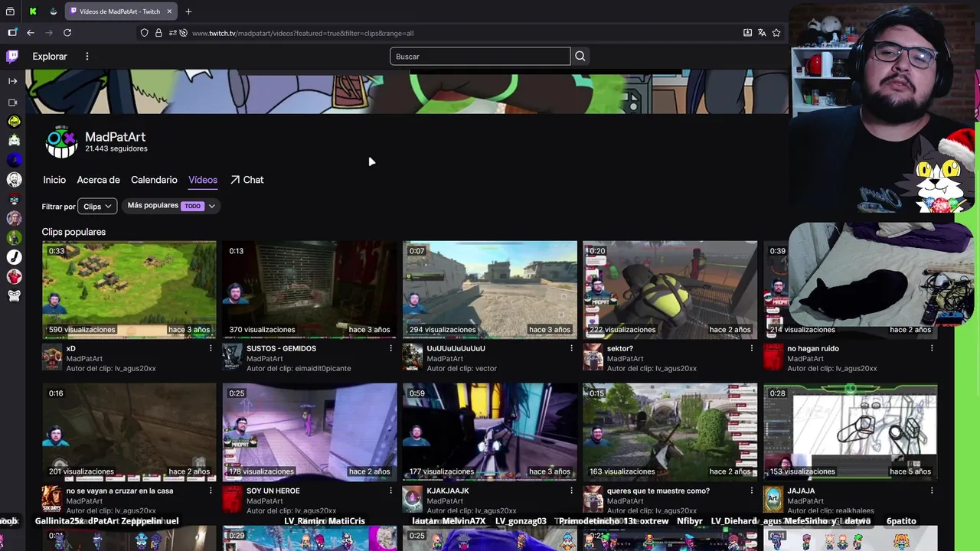Viewport: 980px width, 551px height.
Task: Click the browser address bar URL
Action: click(x=302, y=33)
